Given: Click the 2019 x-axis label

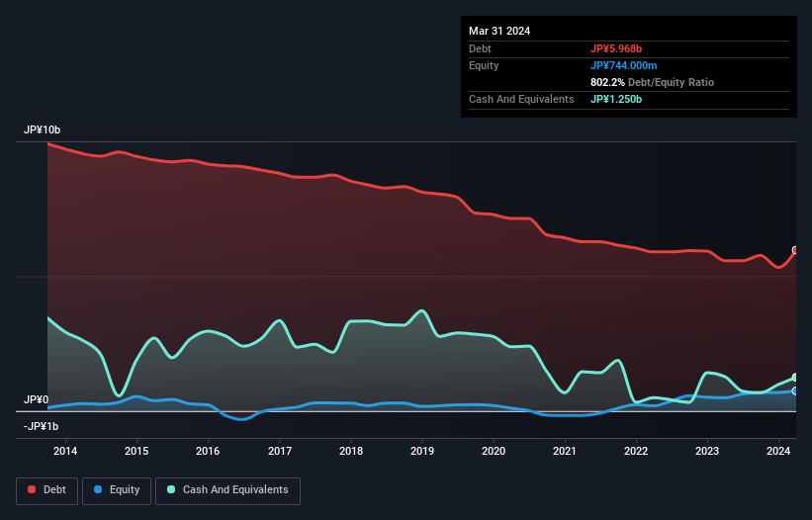Looking at the screenshot, I should pos(422,451).
